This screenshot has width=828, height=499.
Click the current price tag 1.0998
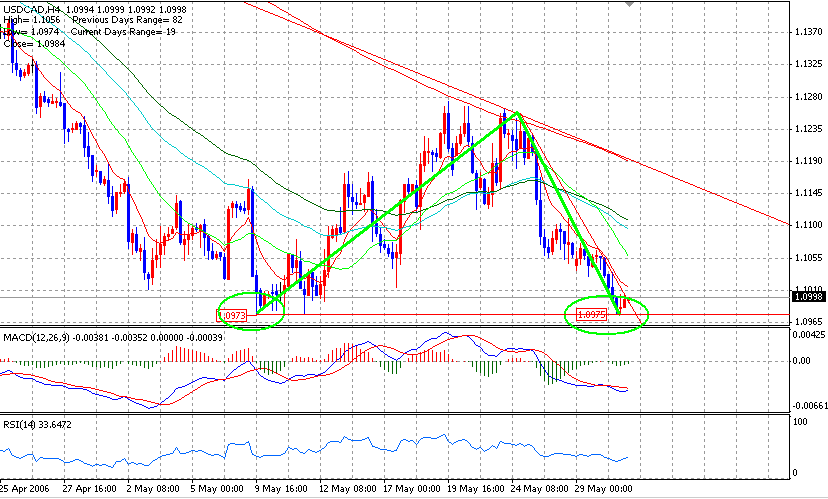808,297
